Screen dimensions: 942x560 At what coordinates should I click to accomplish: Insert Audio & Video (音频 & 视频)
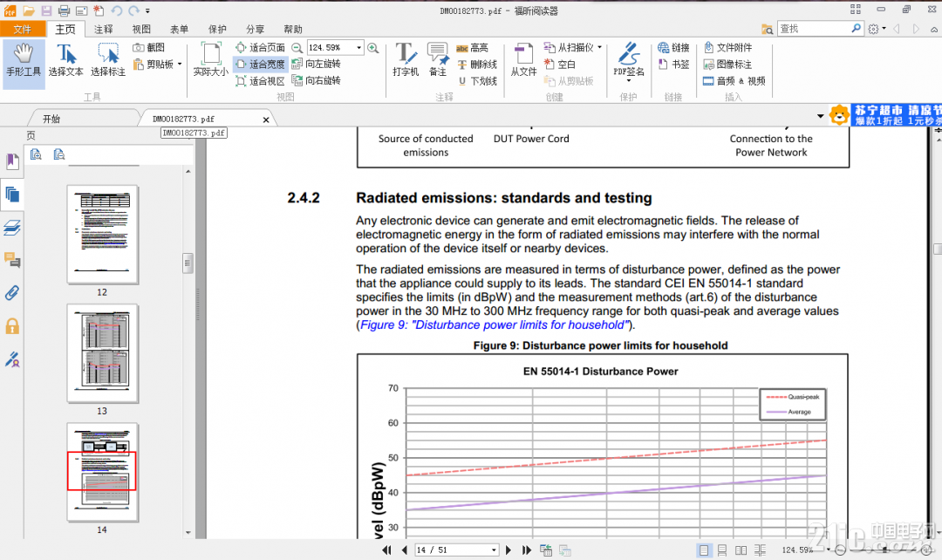(734, 80)
